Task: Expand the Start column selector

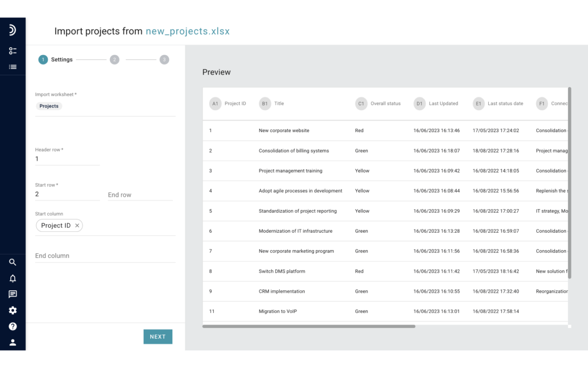Action: coord(129,226)
